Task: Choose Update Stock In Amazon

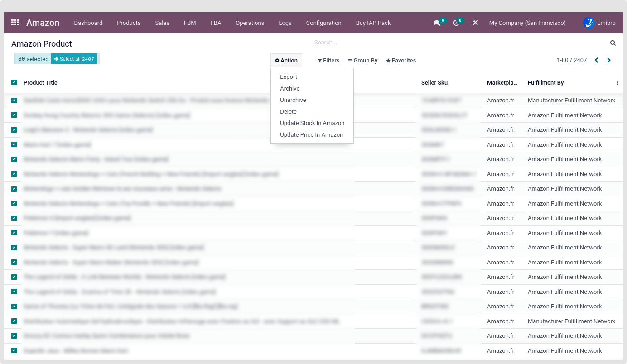Action: click(312, 123)
